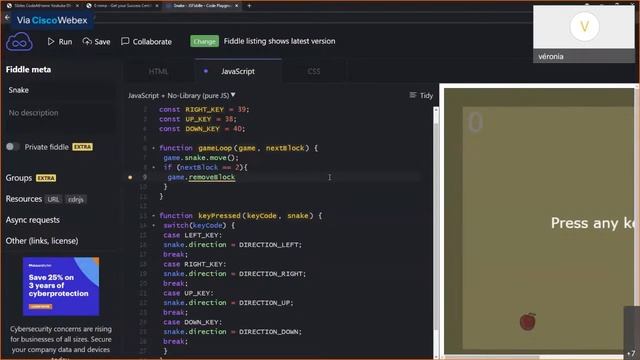Expand the Resources section
The width and height of the screenshot is (640, 360).
pyautogui.click(x=24, y=199)
